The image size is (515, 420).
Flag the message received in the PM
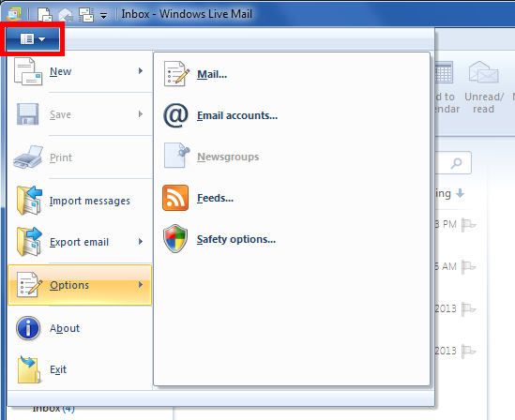point(468,225)
